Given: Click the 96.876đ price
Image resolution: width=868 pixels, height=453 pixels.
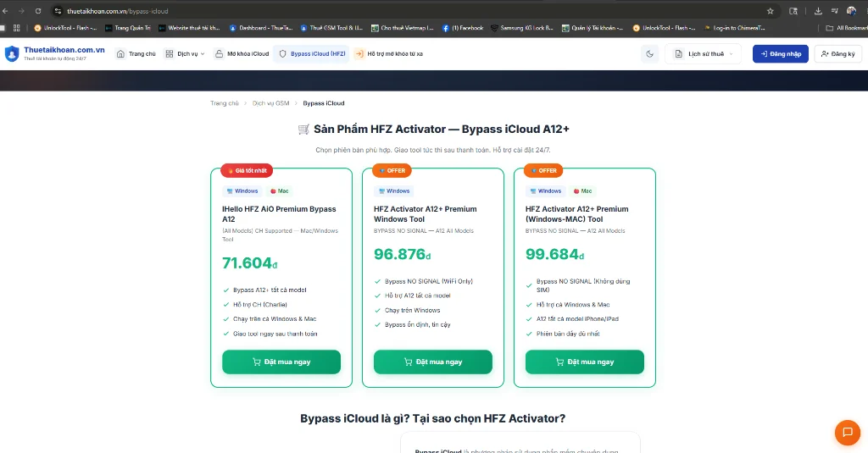Looking at the screenshot, I should pyautogui.click(x=402, y=254).
